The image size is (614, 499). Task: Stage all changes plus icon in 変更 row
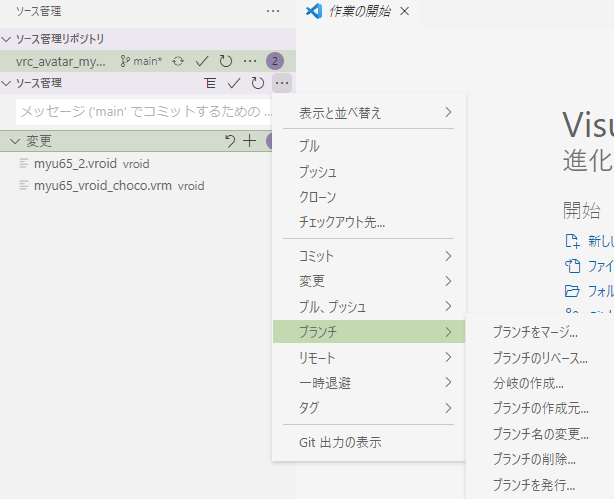(x=249, y=141)
